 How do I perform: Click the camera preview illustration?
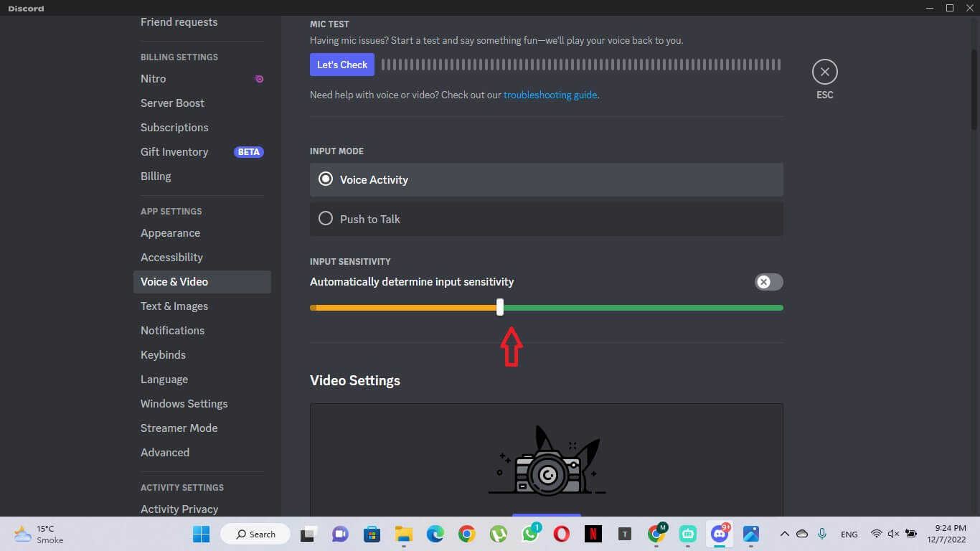[547, 460]
